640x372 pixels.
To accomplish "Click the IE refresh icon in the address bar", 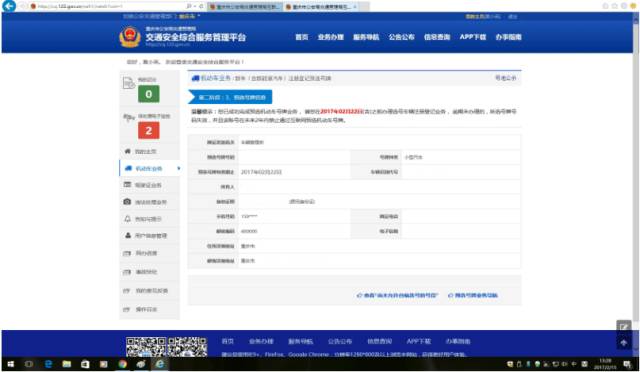I will click(201, 6).
